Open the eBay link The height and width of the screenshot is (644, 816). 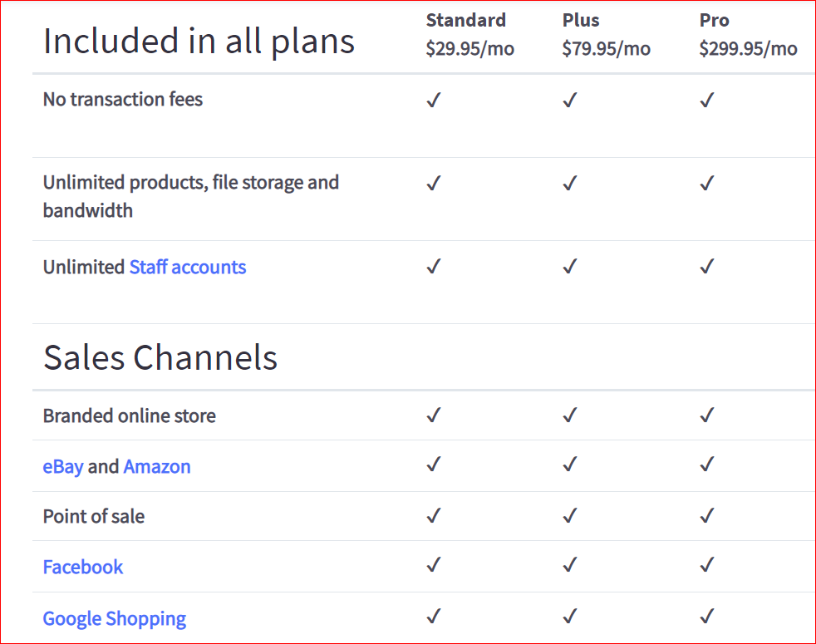pyautogui.click(x=63, y=467)
